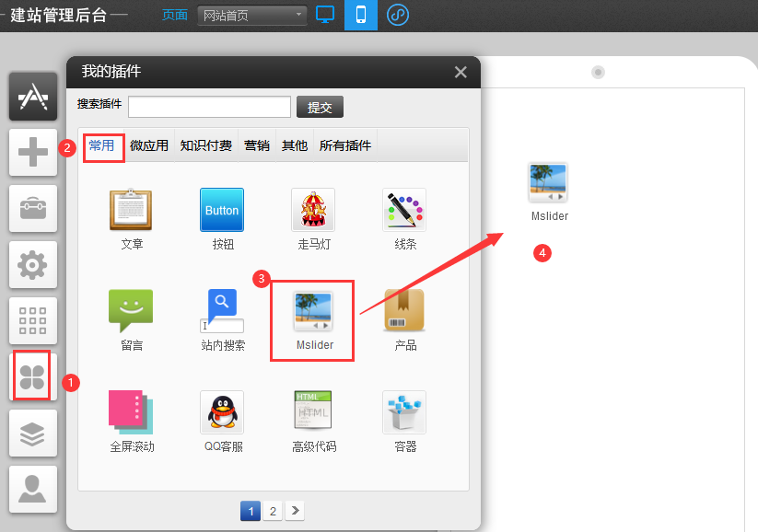Click the Button 按钮 plugin icon
This screenshot has width=758, height=532.
pyautogui.click(x=222, y=210)
